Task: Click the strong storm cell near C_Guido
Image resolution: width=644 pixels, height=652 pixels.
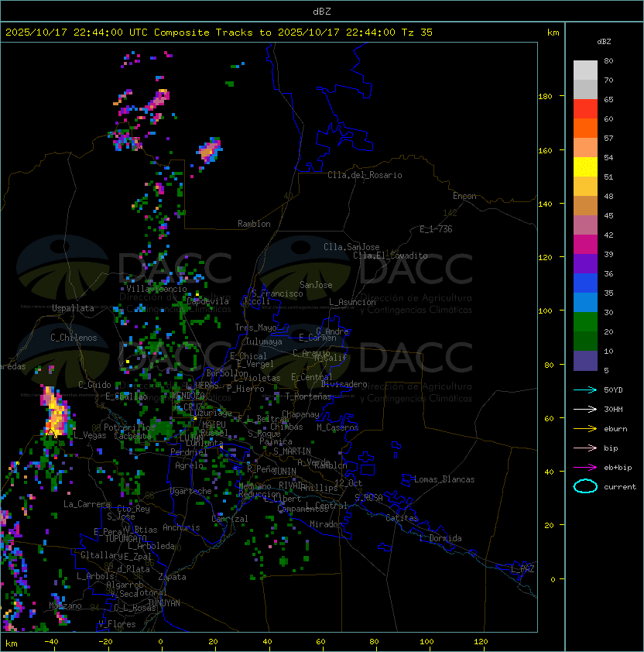Action: click(x=56, y=412)
